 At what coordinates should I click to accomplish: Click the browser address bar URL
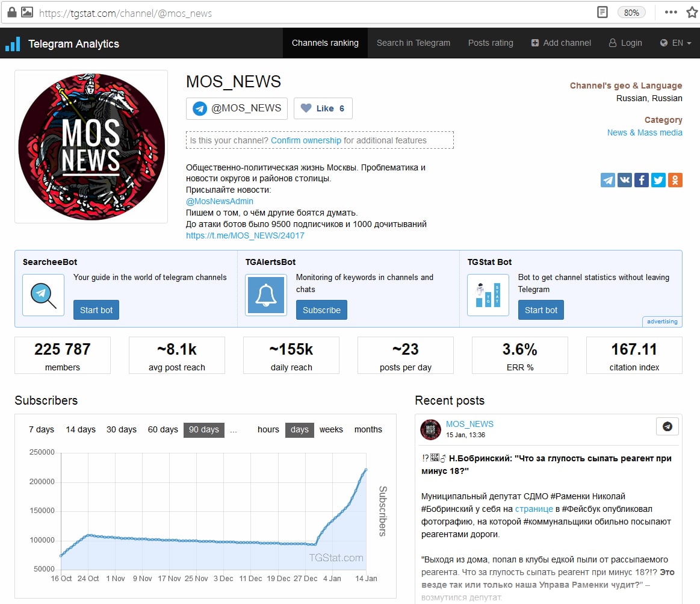click(125, 13)
